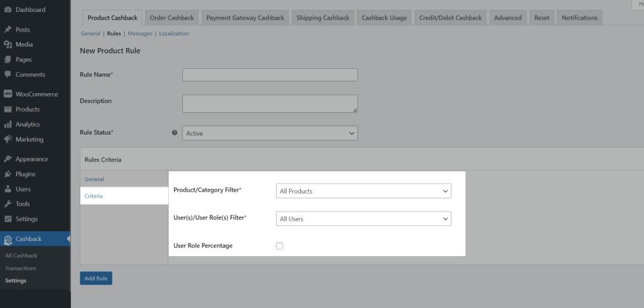Screen dimensions: 644x308
Task: Focus the Description text area
Action: 269,103
